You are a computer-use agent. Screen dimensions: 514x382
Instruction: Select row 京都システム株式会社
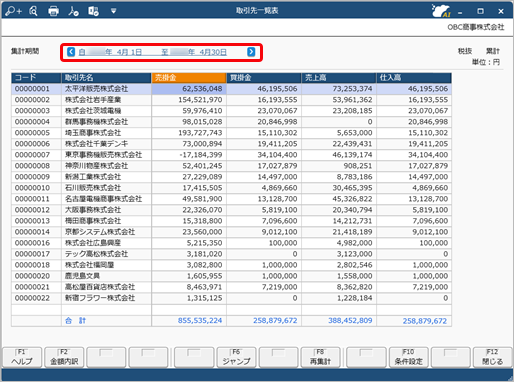(x=231, y=232)
